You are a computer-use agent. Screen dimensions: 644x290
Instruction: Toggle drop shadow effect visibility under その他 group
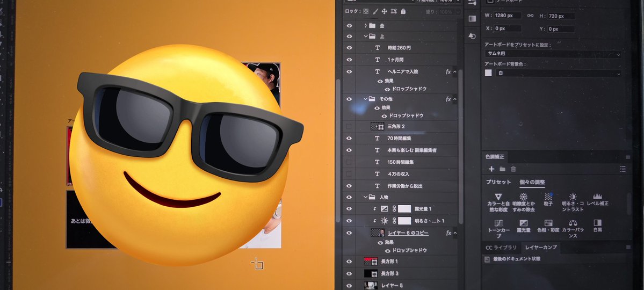(x=385, y=116)
